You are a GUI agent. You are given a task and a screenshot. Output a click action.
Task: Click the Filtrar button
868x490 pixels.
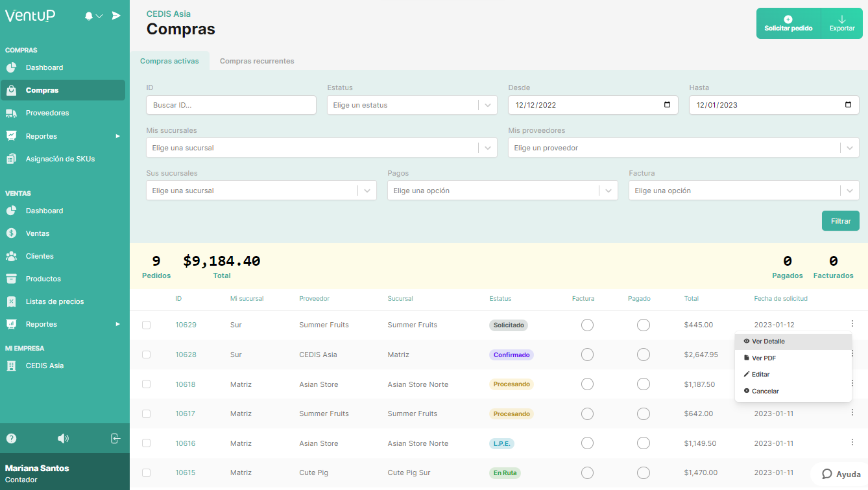(841, 221)
